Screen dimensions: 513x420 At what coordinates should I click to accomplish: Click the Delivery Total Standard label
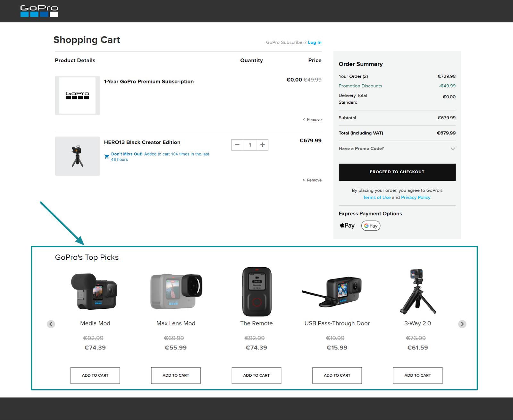point(353,99)
